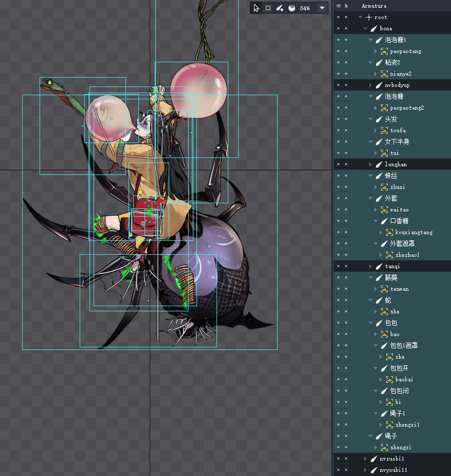Select the arrow selection tool
Screen dimensions: 451x476
(257, 8)
